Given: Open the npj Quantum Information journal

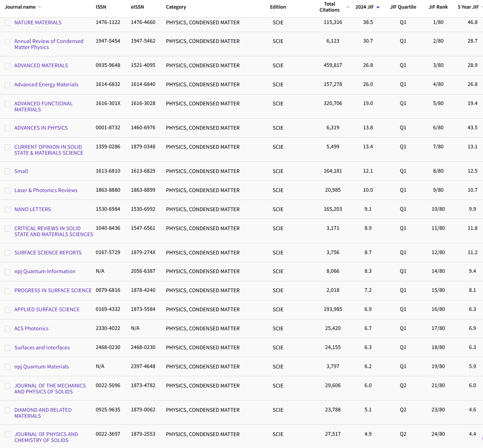Looking at the screenshot, I should click(44, 271).
